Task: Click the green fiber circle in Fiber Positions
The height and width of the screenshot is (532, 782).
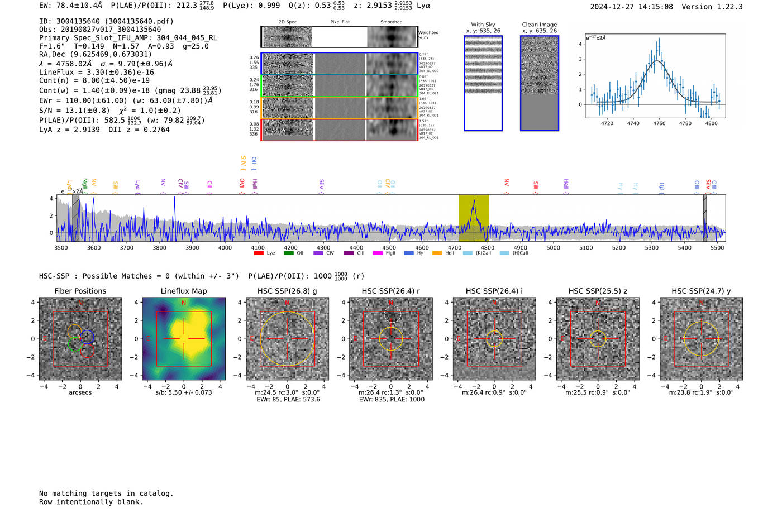Action: (75, 344)
